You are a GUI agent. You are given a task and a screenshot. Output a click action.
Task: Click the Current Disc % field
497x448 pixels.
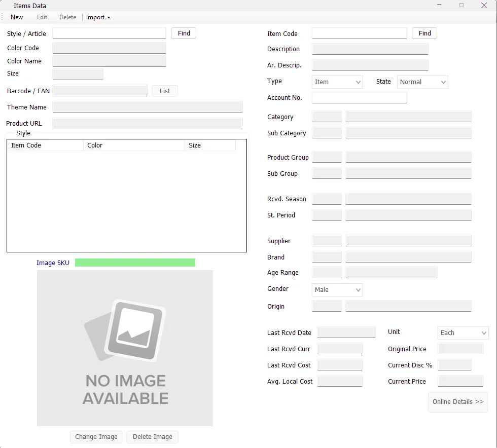454,365
